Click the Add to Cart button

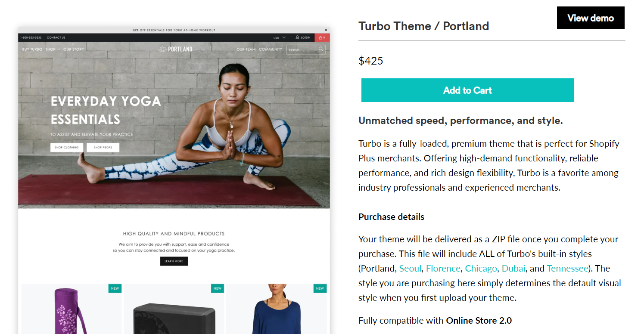coord(467,90)
